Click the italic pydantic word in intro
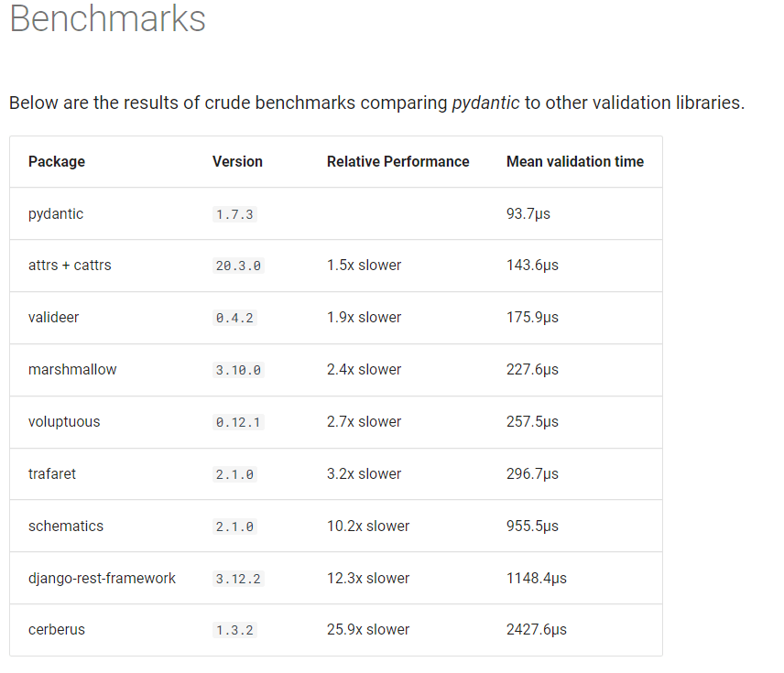The image size is (784, 673). tap(485, 103)
